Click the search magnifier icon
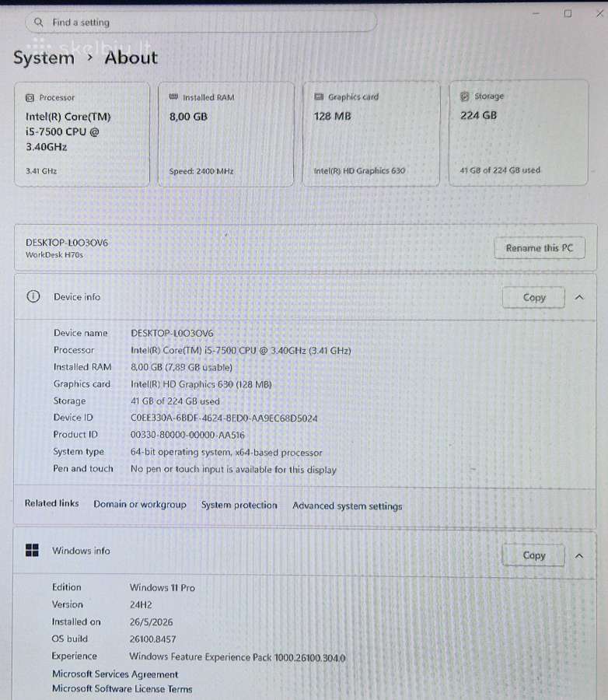 [x=38, y=22]
